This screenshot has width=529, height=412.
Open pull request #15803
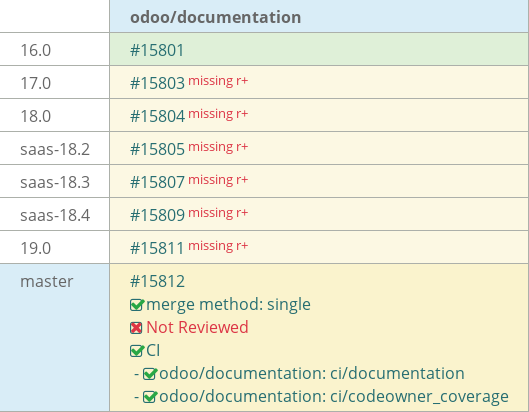tap(157, 83)
